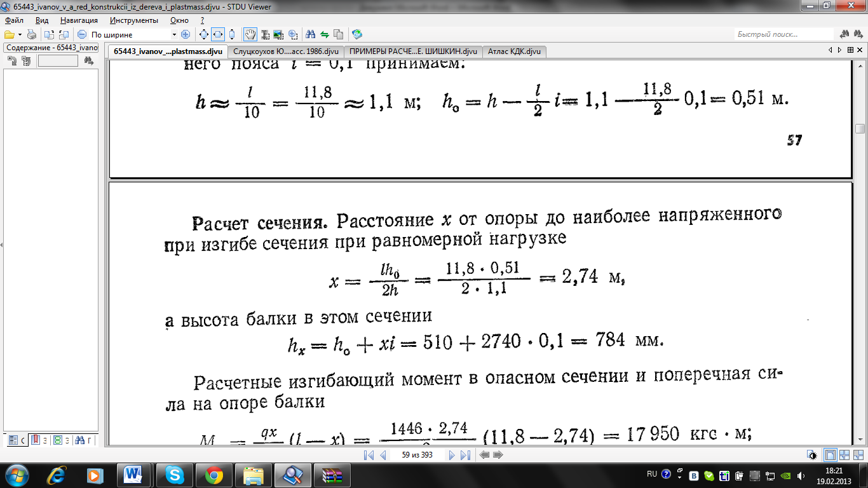Open the Инструменты menu
The height and width of the screenshot is (488, 868).
pos(134,20)
